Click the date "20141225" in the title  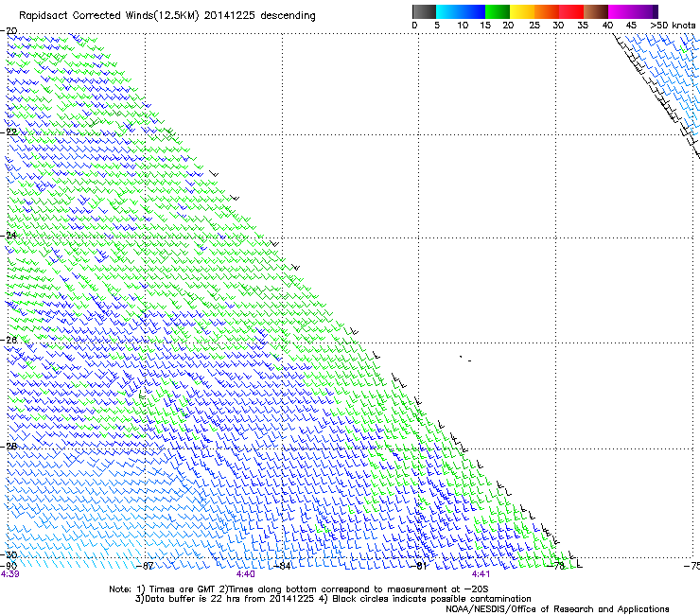[230, 15]
